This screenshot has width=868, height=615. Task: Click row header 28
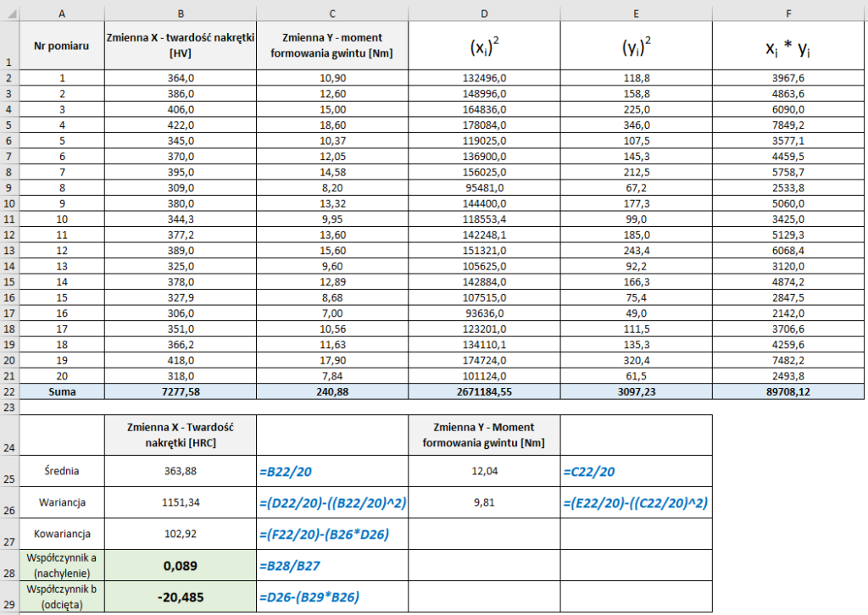8,564
